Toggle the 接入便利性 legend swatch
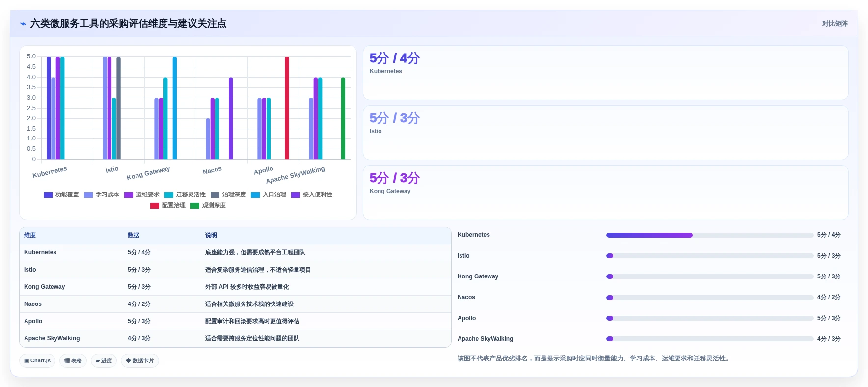The height and width of the screenshot is (387, 868). click(x=296, y=195)
